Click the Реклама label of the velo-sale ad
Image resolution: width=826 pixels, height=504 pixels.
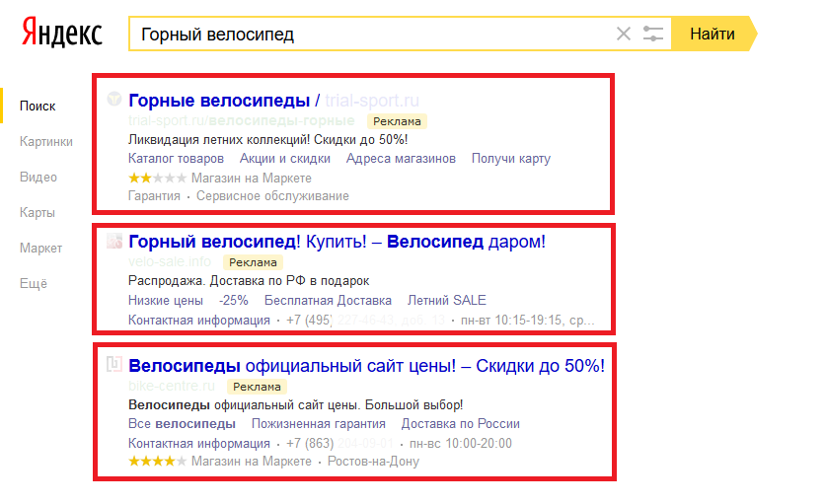(253, 262)
